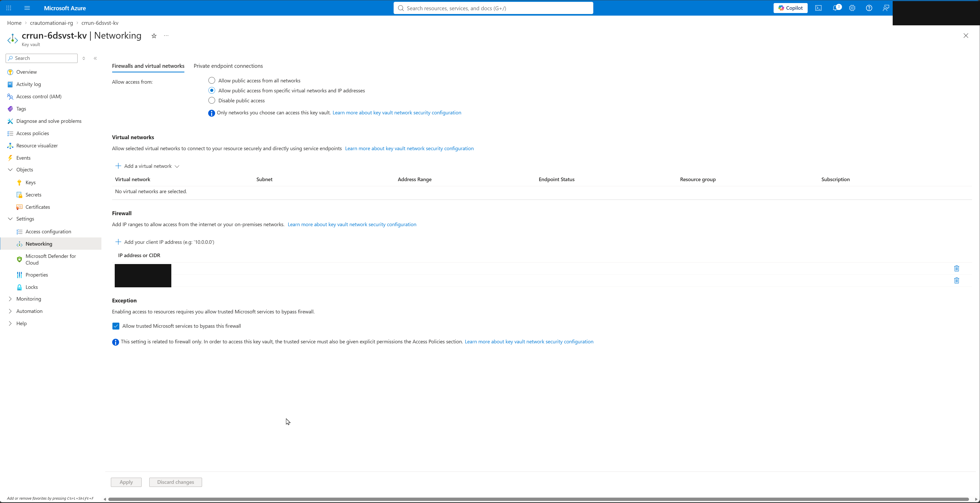Screen dimensions: 980x503
Task: Expand the Monitoring section
Action: tap(10, 299)
